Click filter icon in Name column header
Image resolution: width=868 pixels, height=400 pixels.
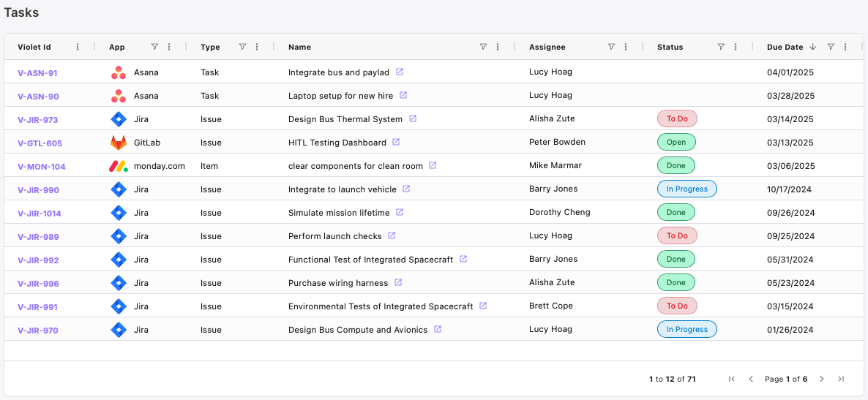tap(483, 47)
